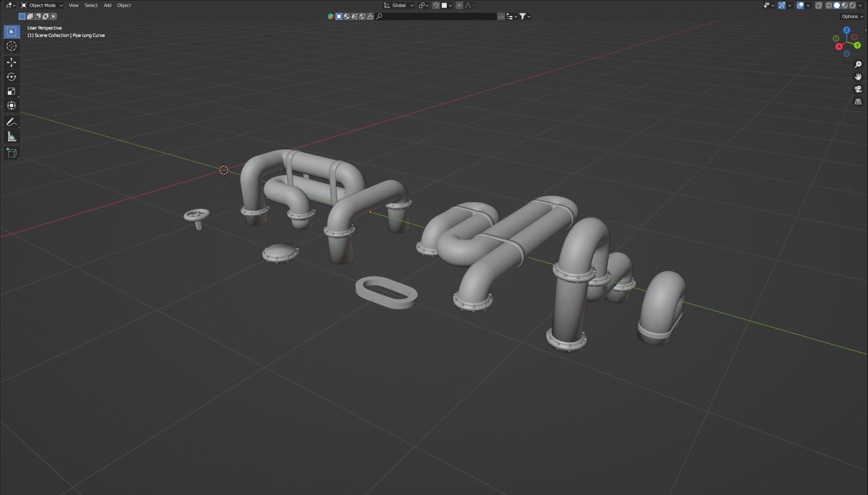Open the View menu
Image resolution: width=868 pixels, height=495 pixels.
(x=73, y=5)
